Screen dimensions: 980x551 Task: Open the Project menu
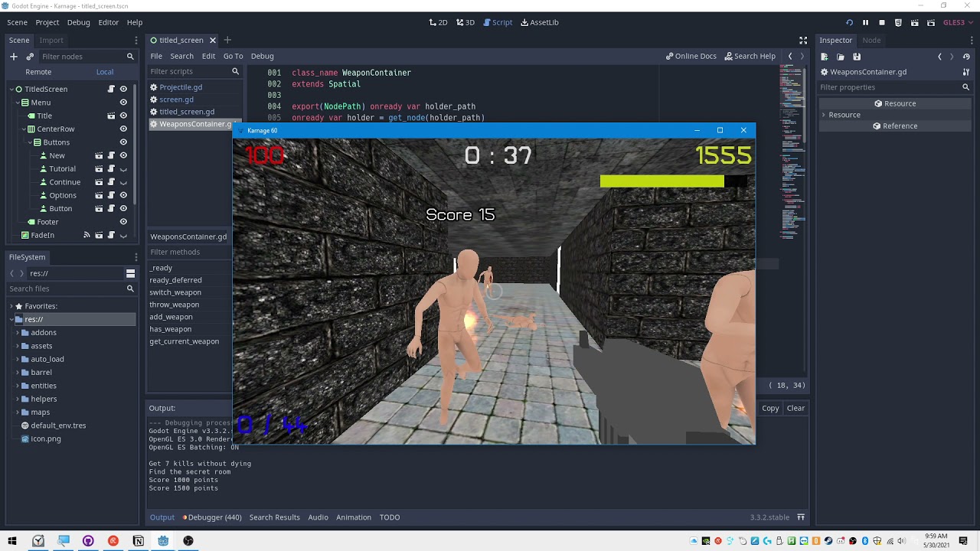click(x=47, y=22)
